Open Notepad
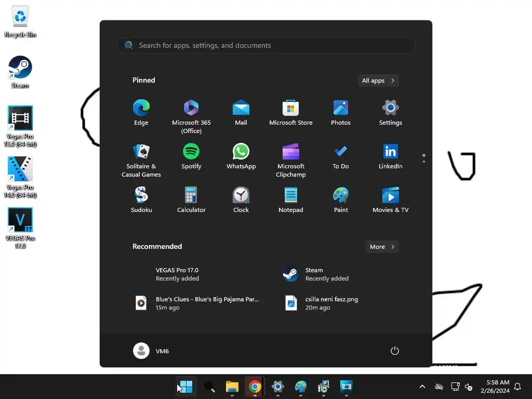Screen dimensions: 532x399 click(x=291, y=200)
